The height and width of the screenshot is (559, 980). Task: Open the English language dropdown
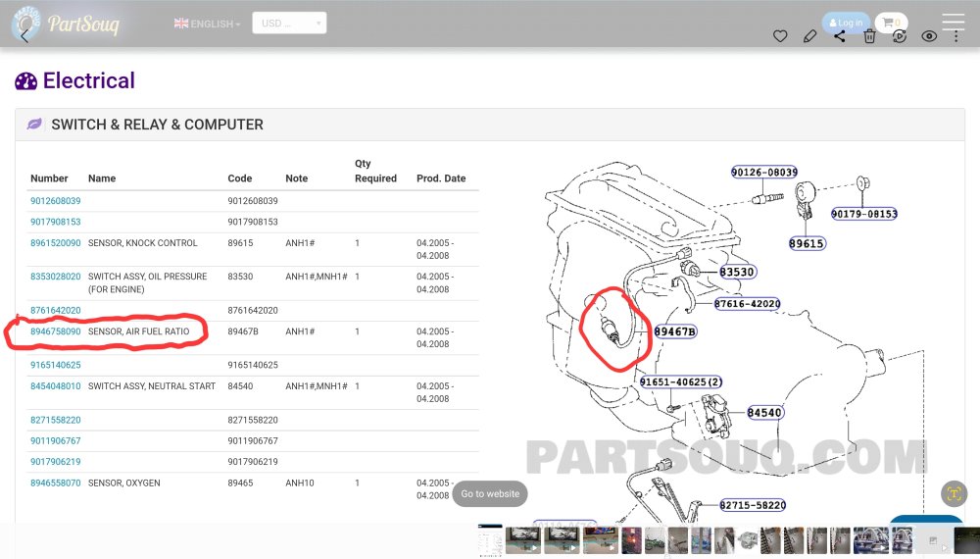[x=208, y=24]
